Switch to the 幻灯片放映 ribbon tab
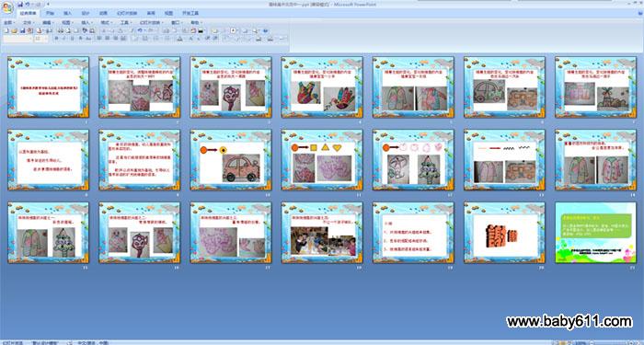The image size is (644, 345). tap(127, 13)
